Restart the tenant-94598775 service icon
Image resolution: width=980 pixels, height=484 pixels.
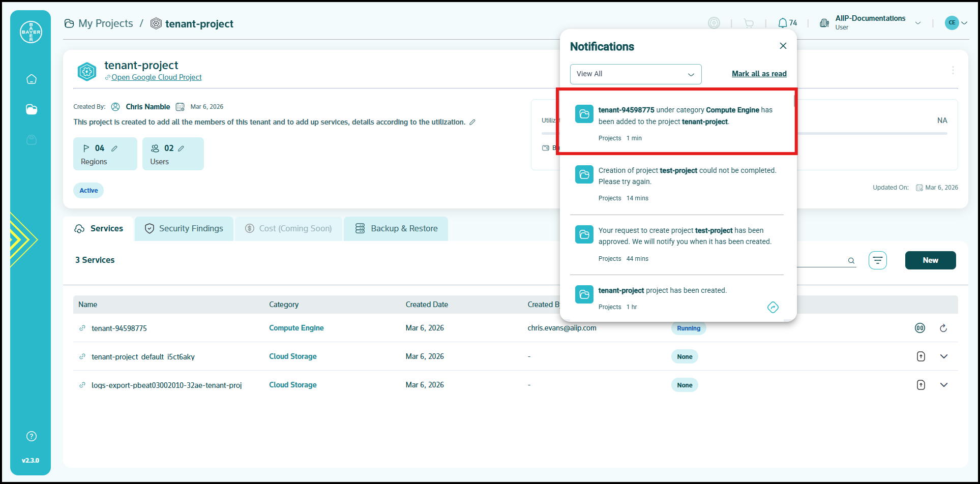(943, 328)
